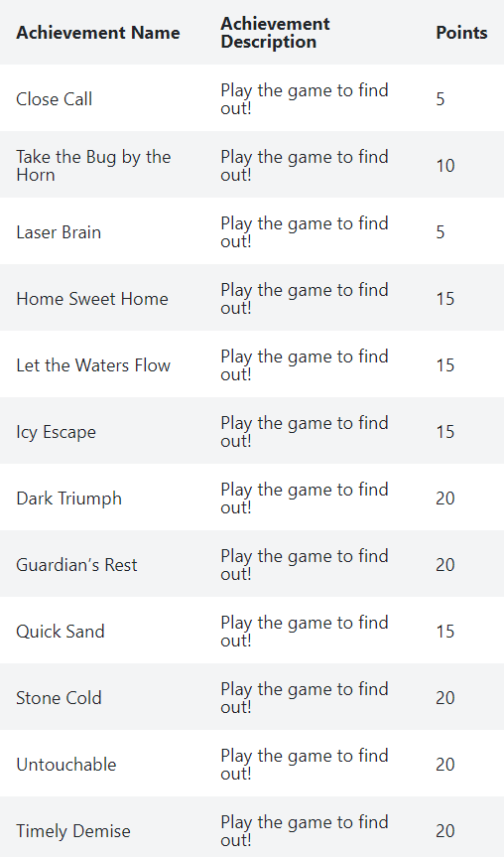Click the Laser Brain achievement name
Screen dimensions: 504x857
59,232
